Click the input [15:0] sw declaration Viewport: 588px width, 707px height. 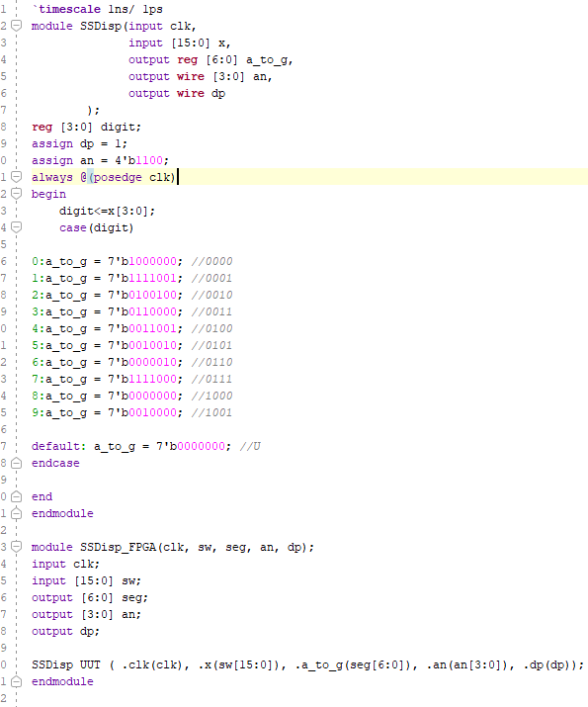coord(86,580)
